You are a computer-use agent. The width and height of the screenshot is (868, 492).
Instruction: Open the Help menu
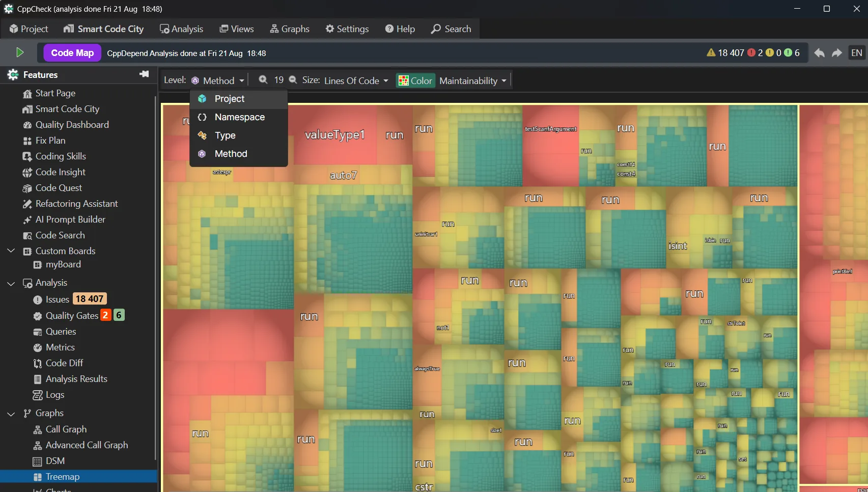pyautogui.click(x=400, y=29)
